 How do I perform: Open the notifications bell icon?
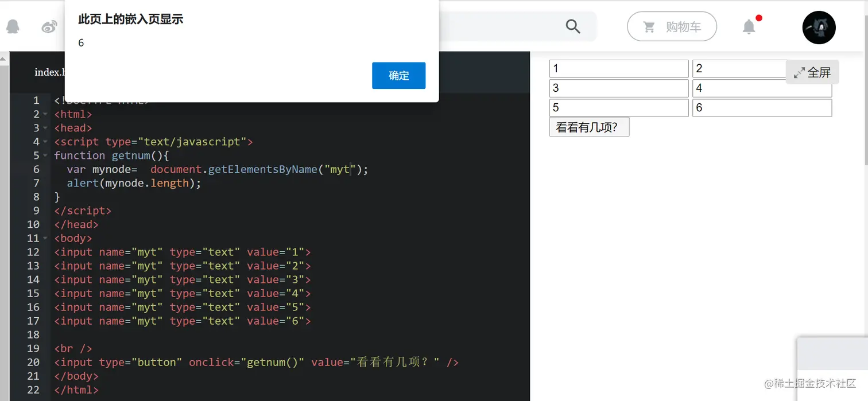click(749, 26)
